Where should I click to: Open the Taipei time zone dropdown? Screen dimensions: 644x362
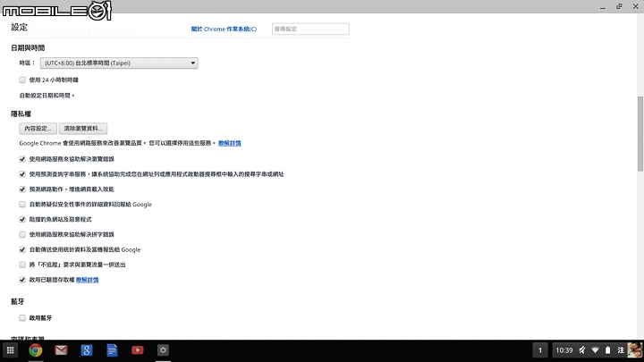(119, 63)
